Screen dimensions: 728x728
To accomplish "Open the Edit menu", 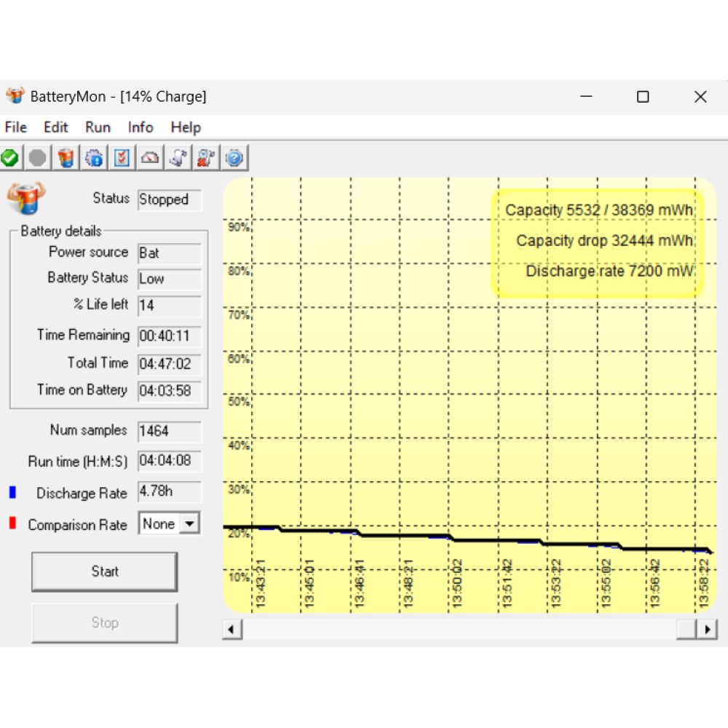I will (56, 127).
